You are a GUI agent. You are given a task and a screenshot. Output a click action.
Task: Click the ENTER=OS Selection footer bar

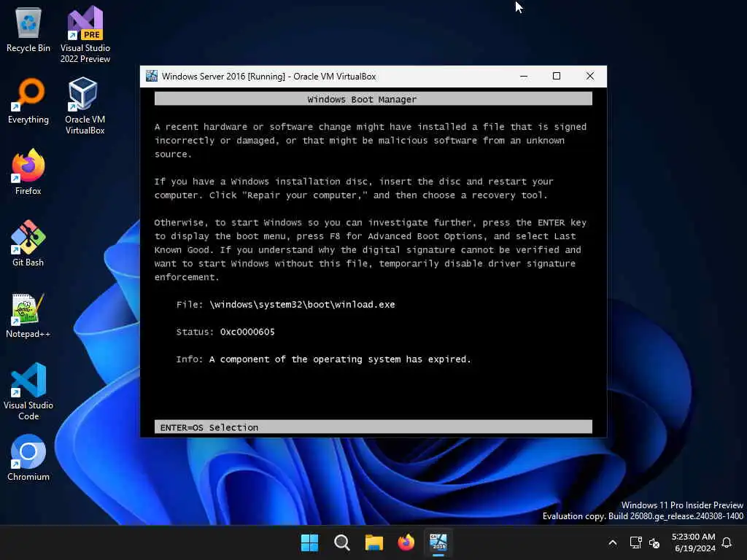[373, 427]
